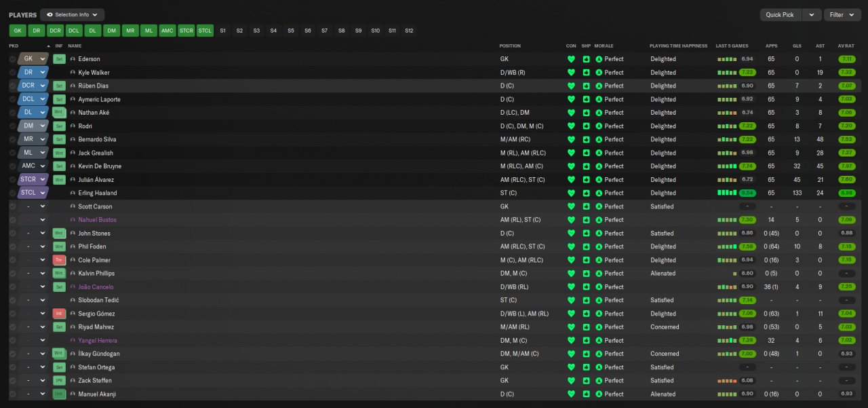The image size is (868, 408).
Task: Open the AMC position dropdown for Kevin De Bruyne
Action: 34,166
